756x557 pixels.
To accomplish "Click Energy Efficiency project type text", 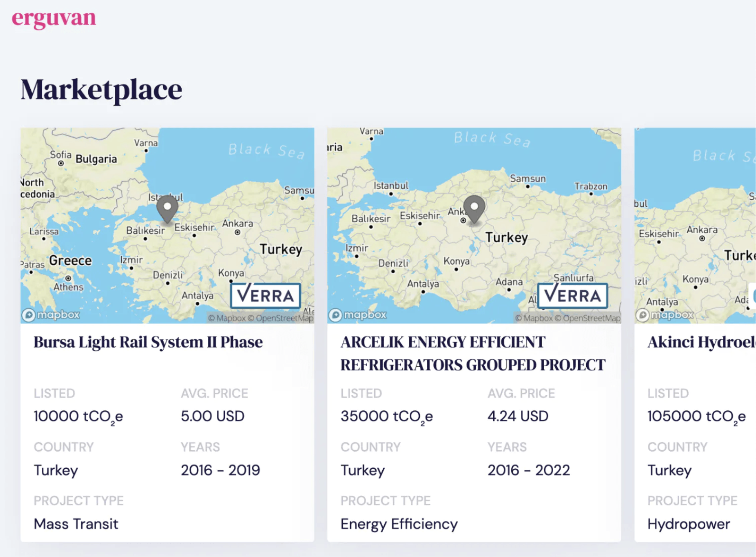I will pyautogui.click(x=399, y=524).
